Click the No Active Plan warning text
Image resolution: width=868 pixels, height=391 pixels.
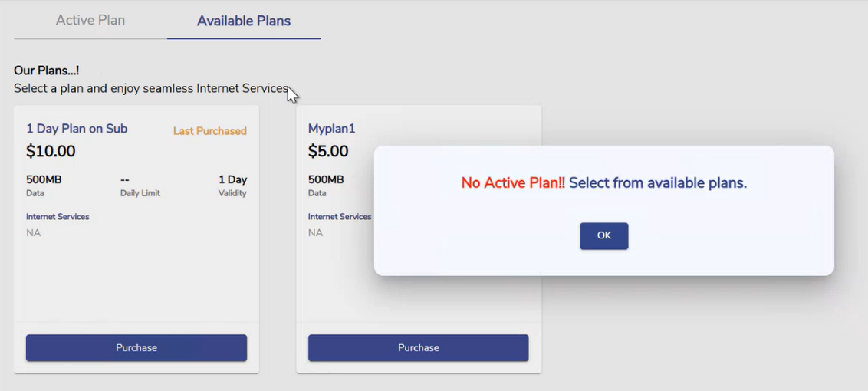[x=512, y=183]
